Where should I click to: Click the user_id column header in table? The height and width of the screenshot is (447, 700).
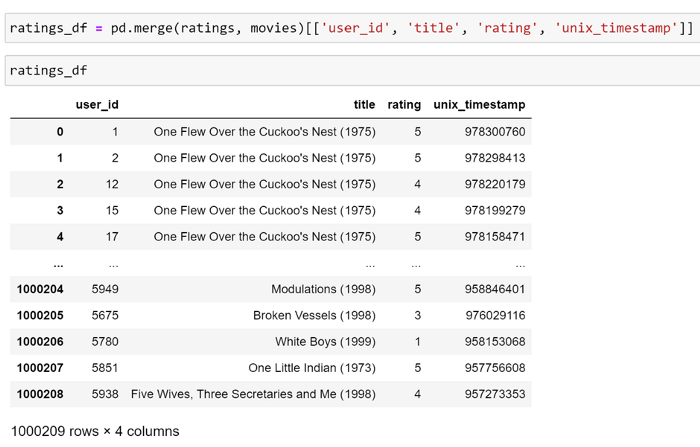coord(97,105)
